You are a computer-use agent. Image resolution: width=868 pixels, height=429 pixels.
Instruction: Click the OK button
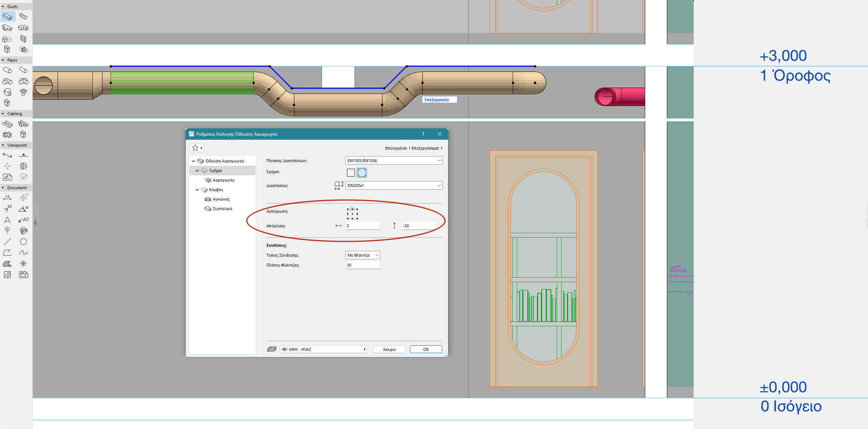pos(426,349)
